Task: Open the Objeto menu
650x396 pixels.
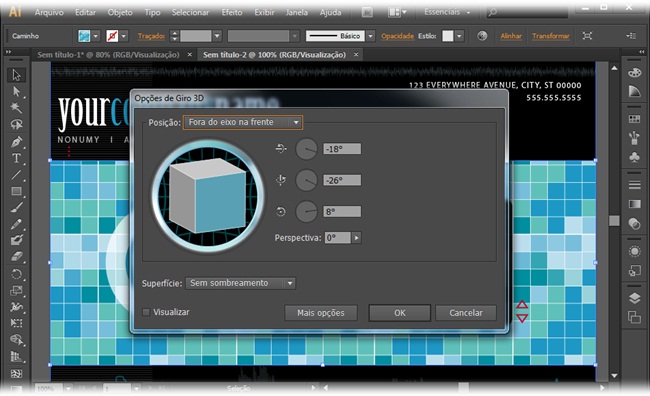Action: point(120,12)
